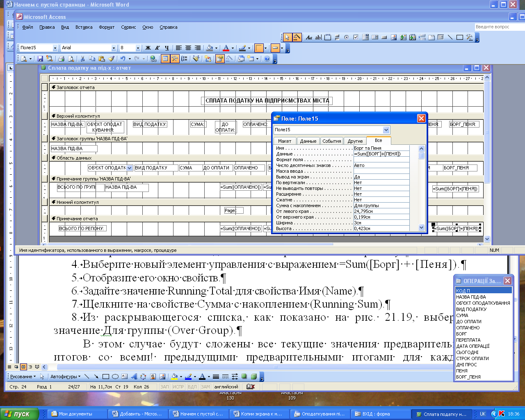The image size is (525, 420).
Task: Switch to Мои документы taskbar button
Action: 78,414
